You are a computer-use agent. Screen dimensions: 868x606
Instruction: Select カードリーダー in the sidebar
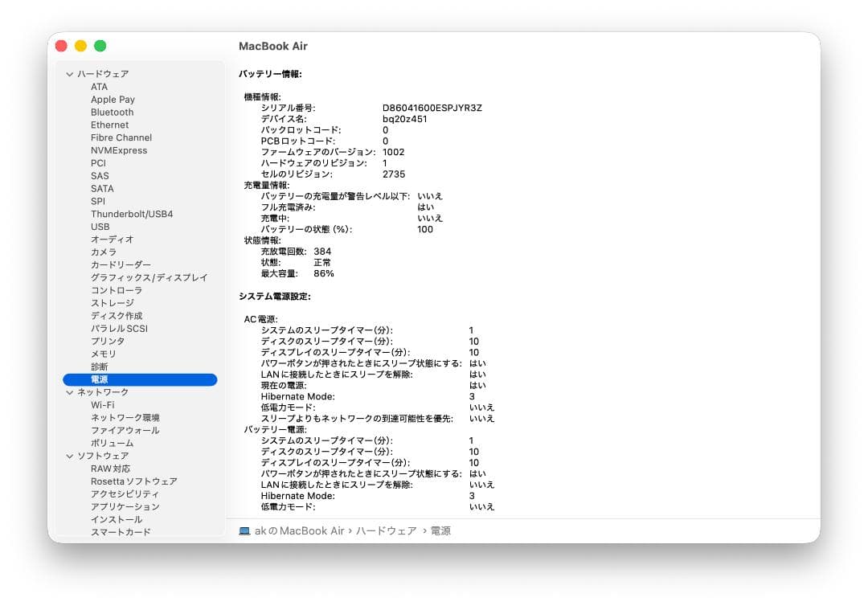pos(121,264)
